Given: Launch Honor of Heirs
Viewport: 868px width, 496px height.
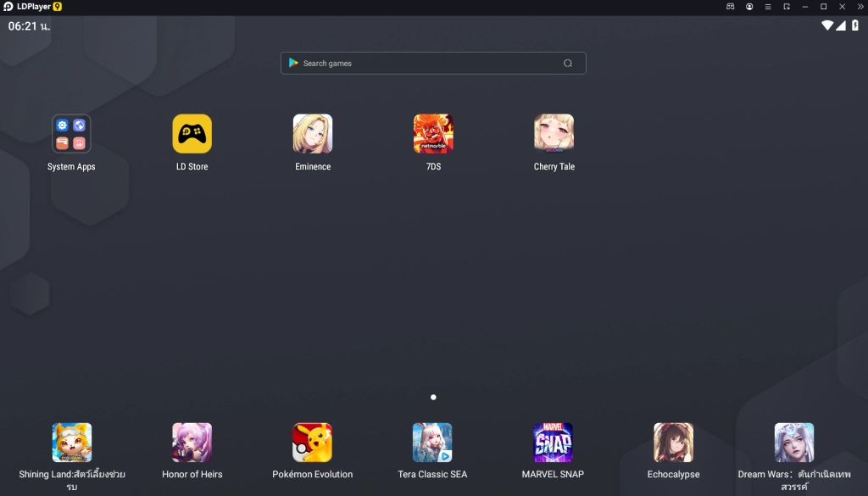Looking at the screenshot, I should pos(192,442).
